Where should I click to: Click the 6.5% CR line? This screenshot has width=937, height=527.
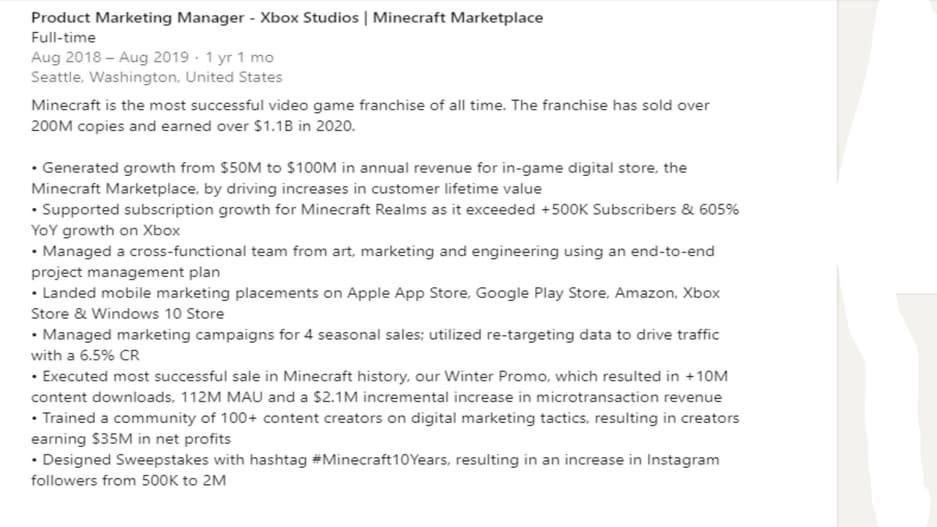coord(85,355)
